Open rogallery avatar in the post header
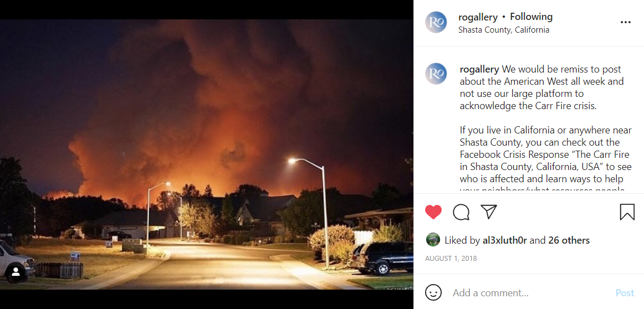Image resolution: width=644 pixels, height=309 pixels. click(436, 22)
